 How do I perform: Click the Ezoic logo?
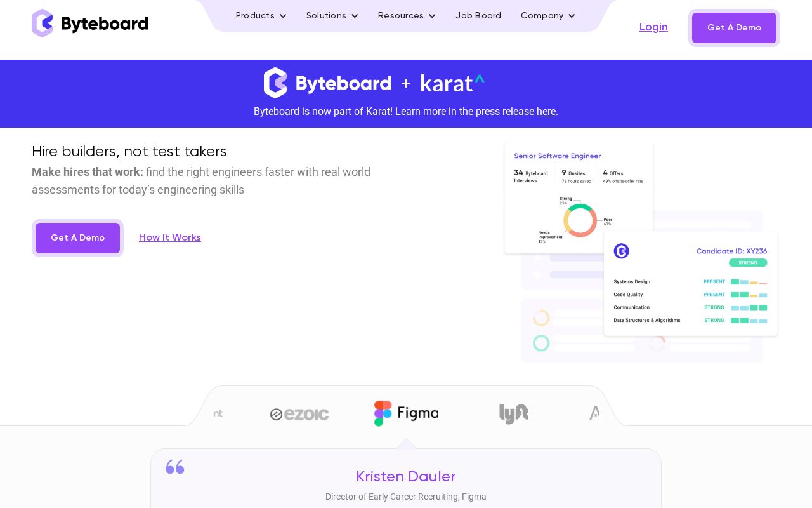click(x=299, y=413)
